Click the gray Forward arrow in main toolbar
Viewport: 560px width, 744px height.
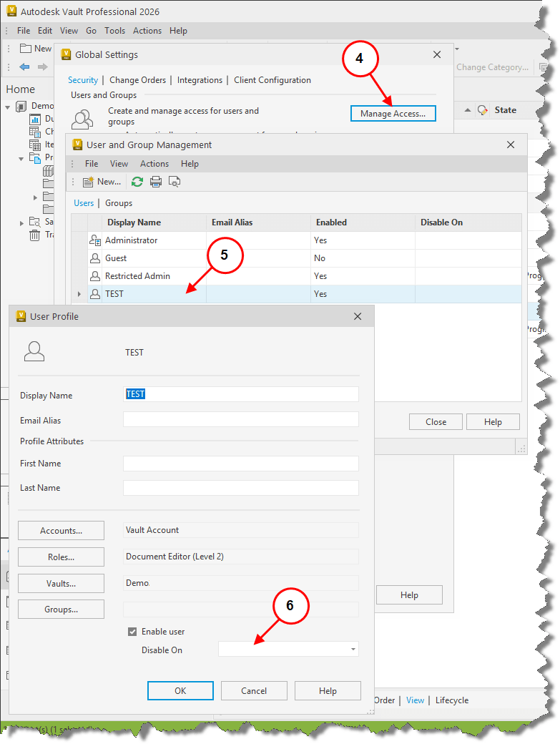(43, 67)
